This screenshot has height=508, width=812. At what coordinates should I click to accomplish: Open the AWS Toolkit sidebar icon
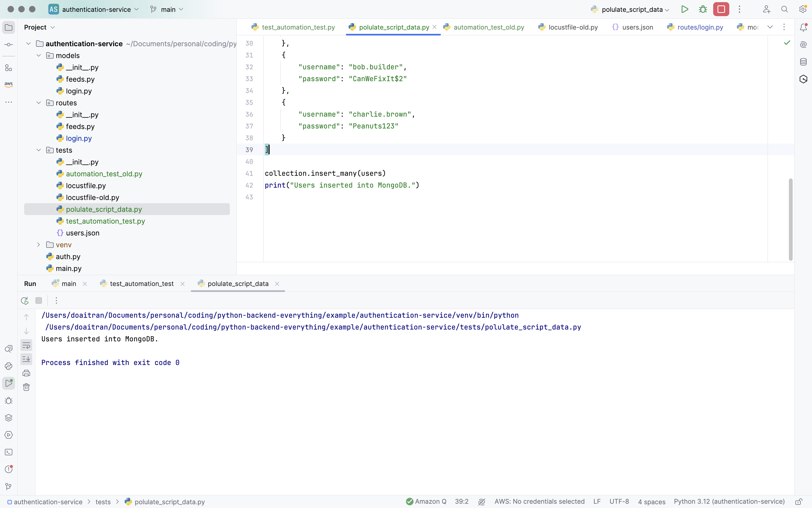[9, 84]
